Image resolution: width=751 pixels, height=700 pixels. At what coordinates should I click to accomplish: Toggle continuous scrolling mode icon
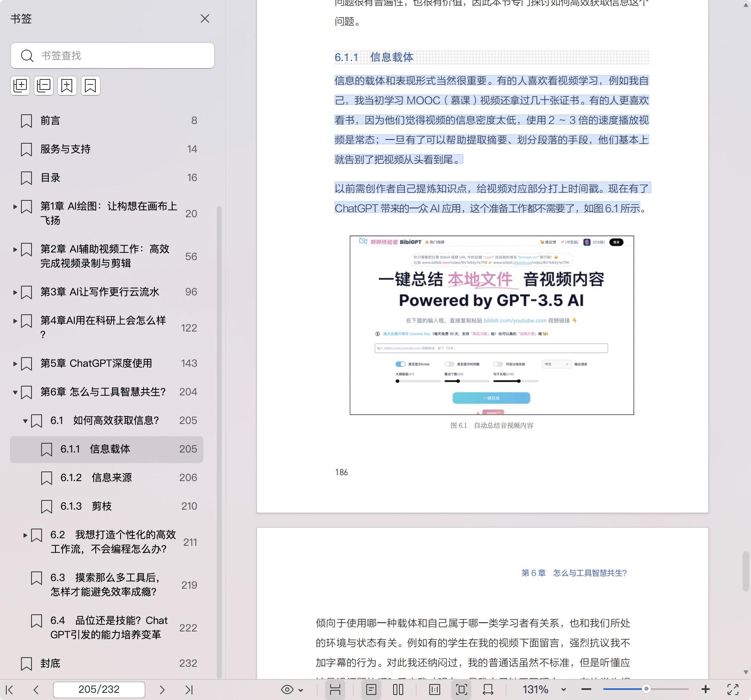[335, 689]
